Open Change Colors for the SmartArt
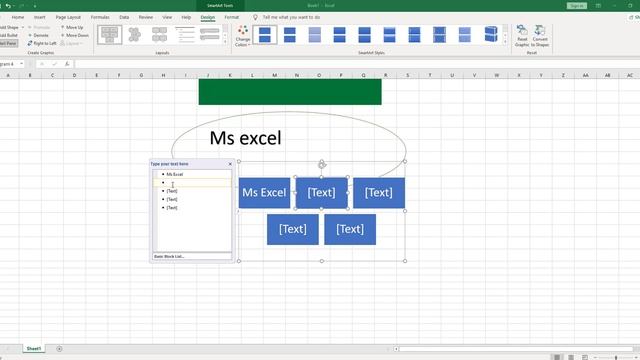Viewport: 640px width, 360px height. click(x=242, y=36)
